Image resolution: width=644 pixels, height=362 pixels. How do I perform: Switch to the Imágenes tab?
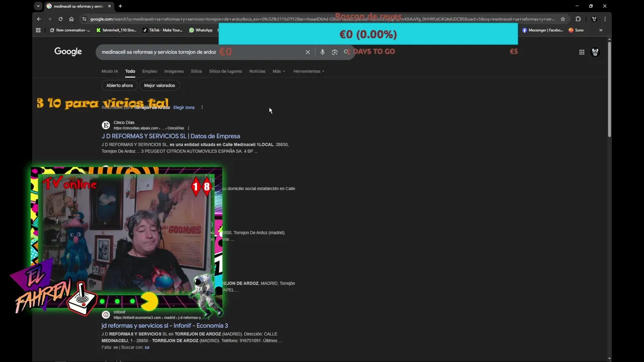coord(174,71)
